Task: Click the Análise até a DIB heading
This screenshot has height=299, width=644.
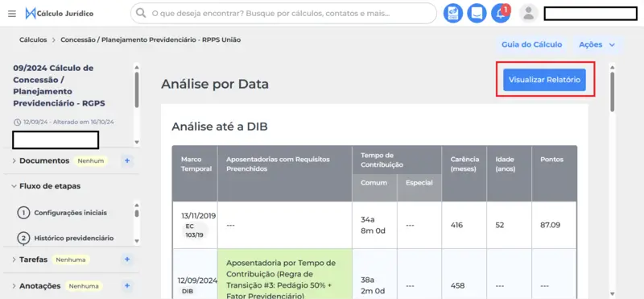Action: tap(219, 127)
